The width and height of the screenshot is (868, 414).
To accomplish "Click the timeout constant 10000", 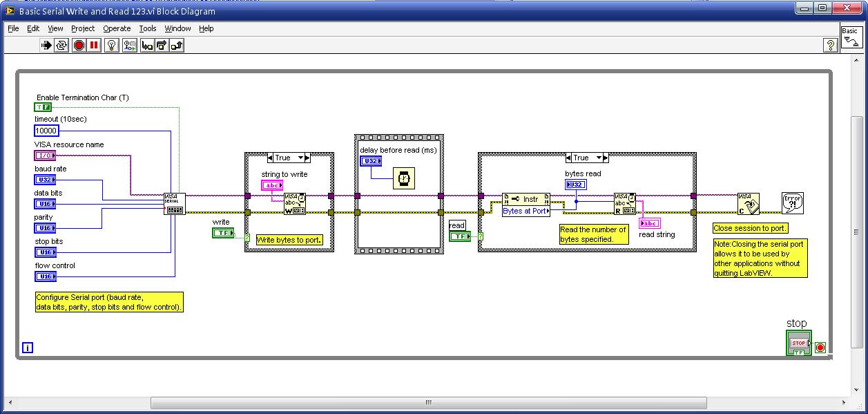I will 47,131.
